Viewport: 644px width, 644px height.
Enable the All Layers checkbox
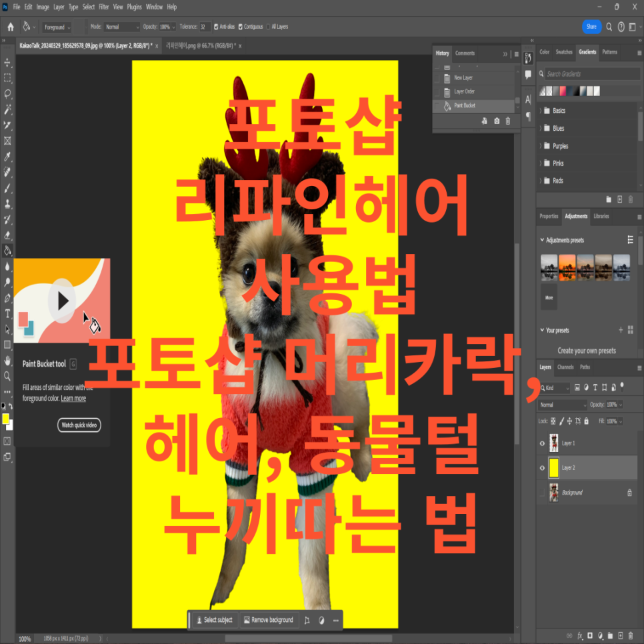click(268, 27)
